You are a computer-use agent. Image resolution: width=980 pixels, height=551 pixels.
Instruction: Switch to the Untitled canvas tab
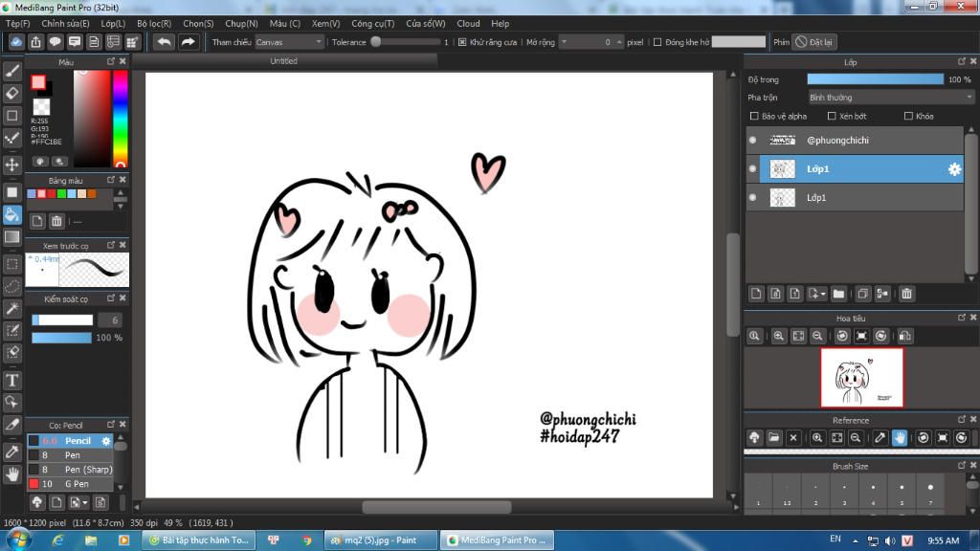[283, 61]
